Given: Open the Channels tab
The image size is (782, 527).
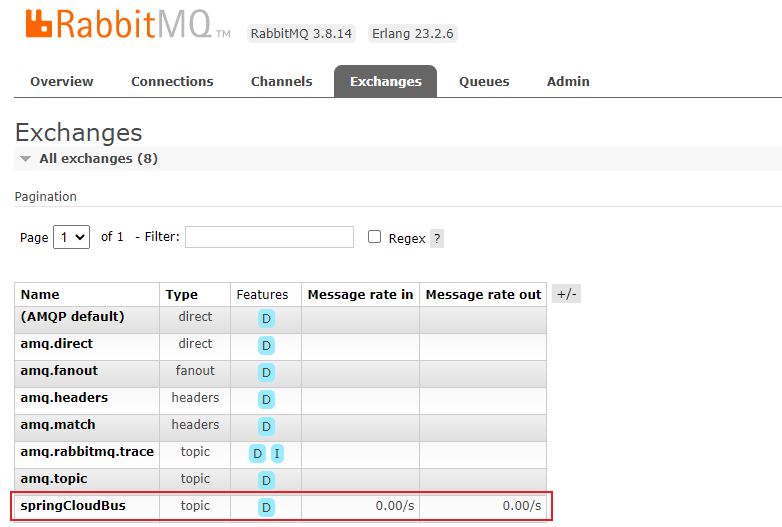Looking at the screenshot, I should (281, 81).
